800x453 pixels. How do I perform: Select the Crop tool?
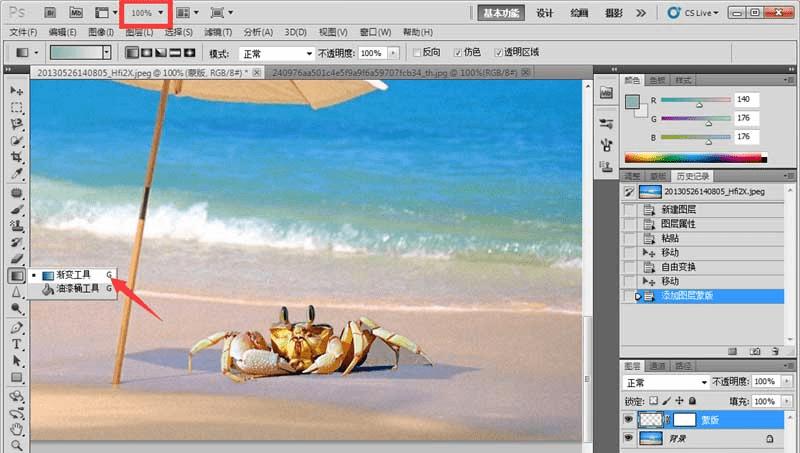(17, 157)
